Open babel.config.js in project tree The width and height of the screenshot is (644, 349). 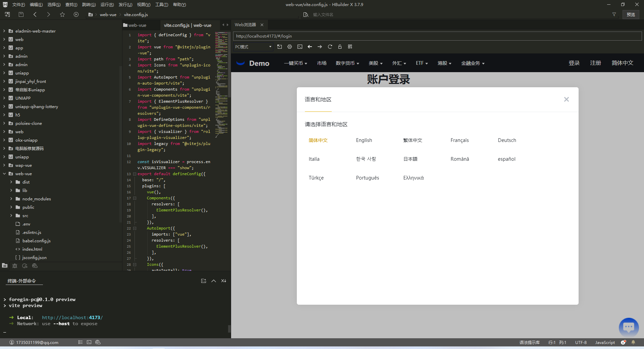point(36,241)
